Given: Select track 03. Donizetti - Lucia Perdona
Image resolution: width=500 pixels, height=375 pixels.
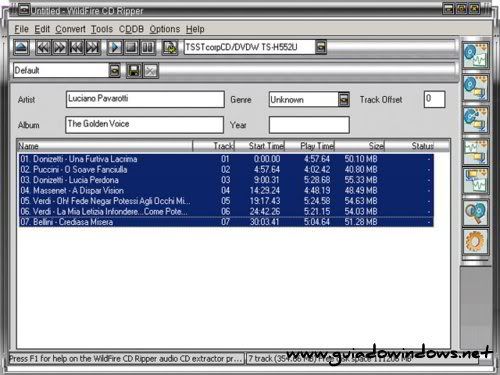Looking at the screenshot, I should click(x=226, y=180).
